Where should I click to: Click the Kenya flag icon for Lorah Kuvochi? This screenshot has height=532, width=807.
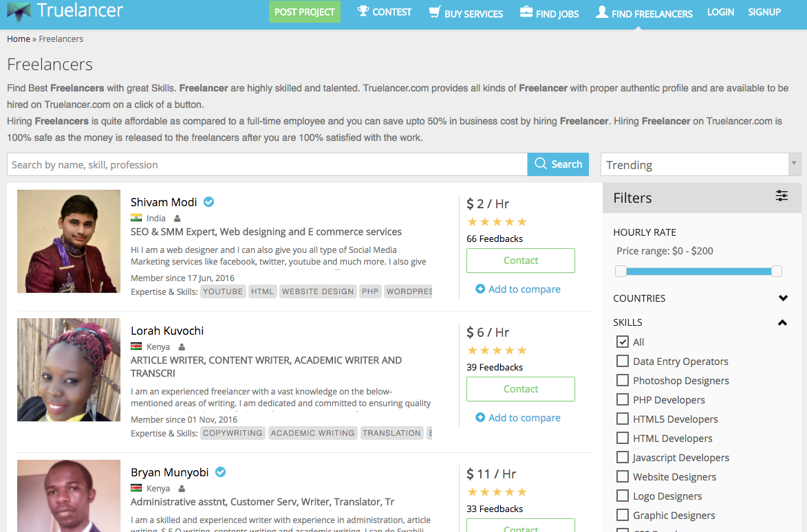coord(136,346)
